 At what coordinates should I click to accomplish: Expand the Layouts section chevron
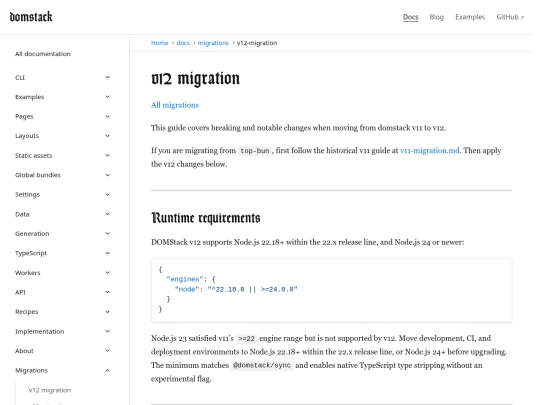click(107, 136)
